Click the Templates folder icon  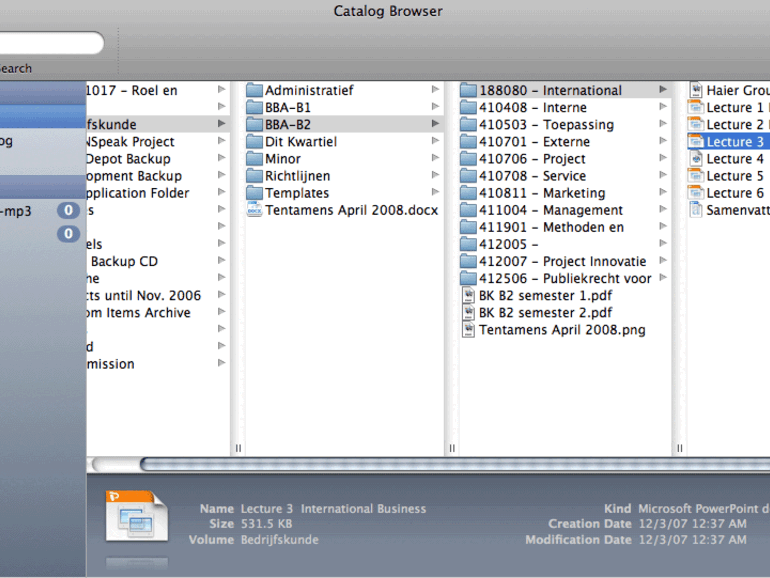tap(254, 193)
